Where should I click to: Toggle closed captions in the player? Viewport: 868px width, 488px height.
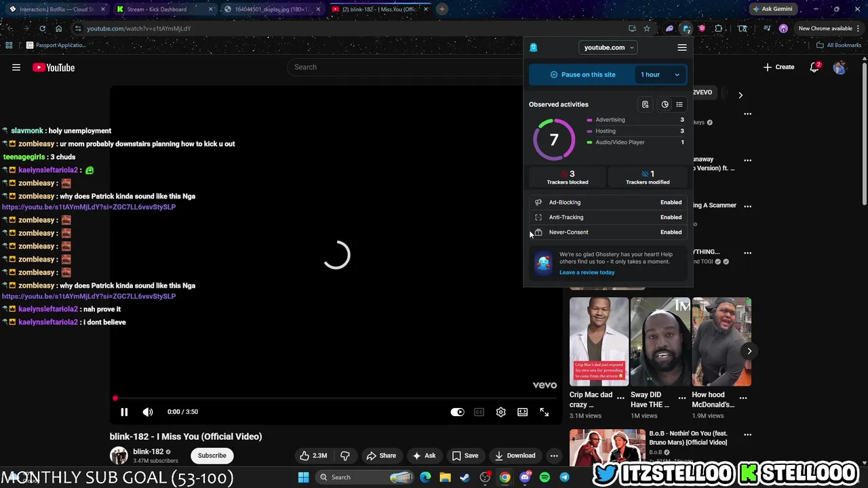[479, 412]
